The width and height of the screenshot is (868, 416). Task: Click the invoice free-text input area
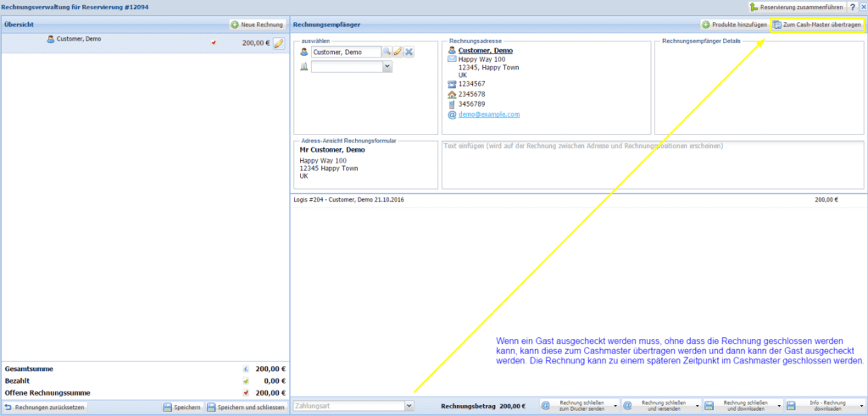click(653, 164)
